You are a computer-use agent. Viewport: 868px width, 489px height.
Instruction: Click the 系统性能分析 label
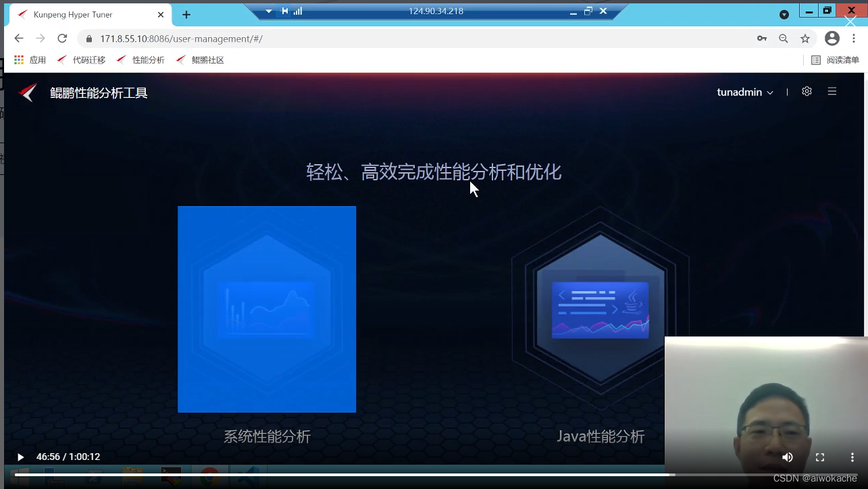click(x=267, y=437)
